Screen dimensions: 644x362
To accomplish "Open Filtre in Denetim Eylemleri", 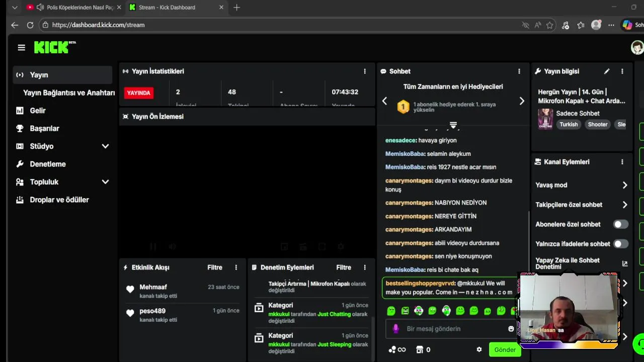I will (344, 267).
